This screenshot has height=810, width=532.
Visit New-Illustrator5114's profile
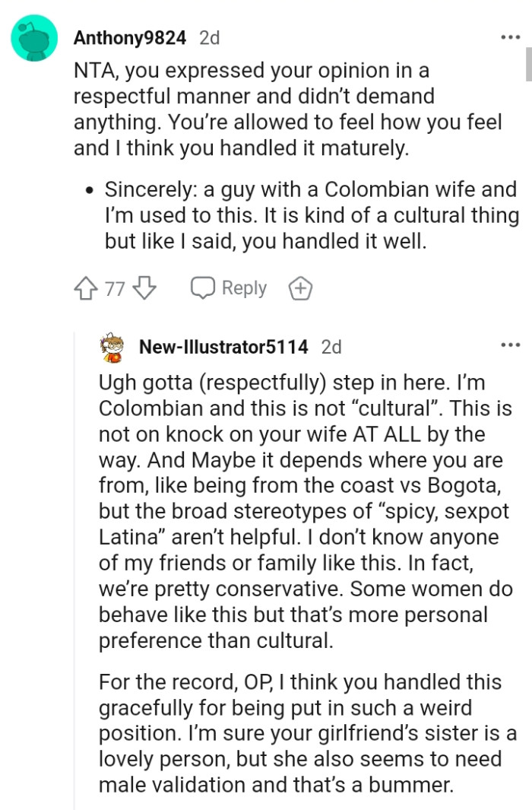pyautogui.click(x=220, y=347)
